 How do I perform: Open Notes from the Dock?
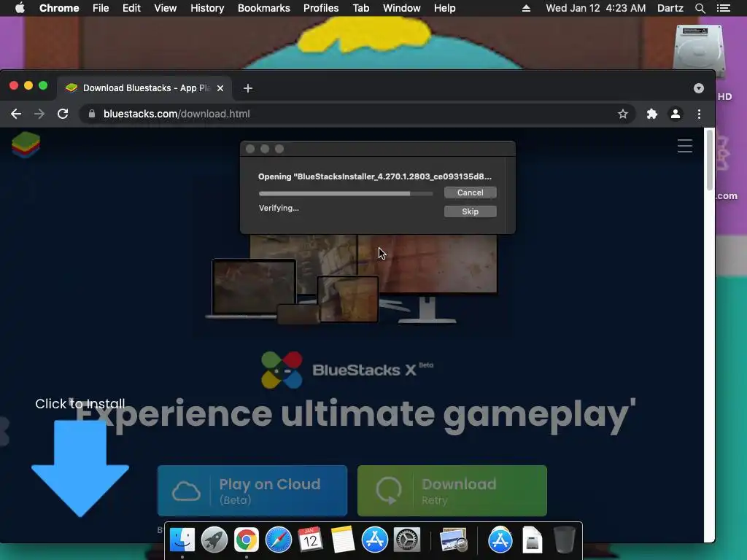pos(343,540)
